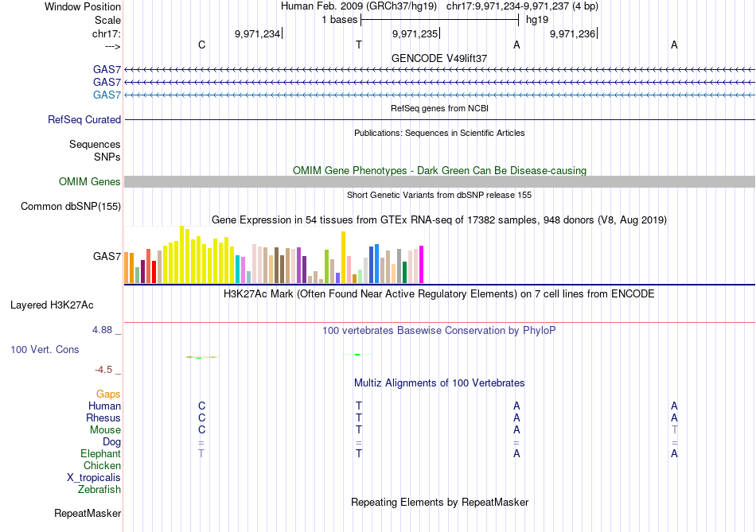Click GAS7 label beside the expression bar chart
The height and width of the screenshot is (532, 756).
(x=107, y=256)
